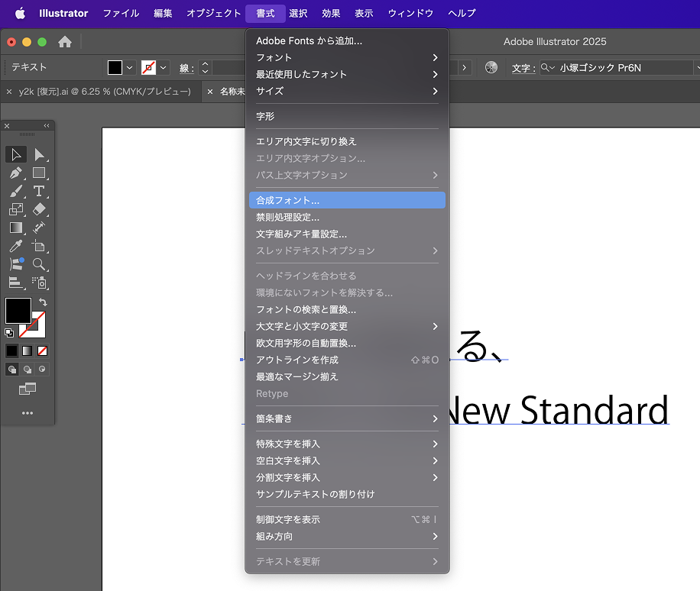Expand サイズ submenu

(347, 91)
